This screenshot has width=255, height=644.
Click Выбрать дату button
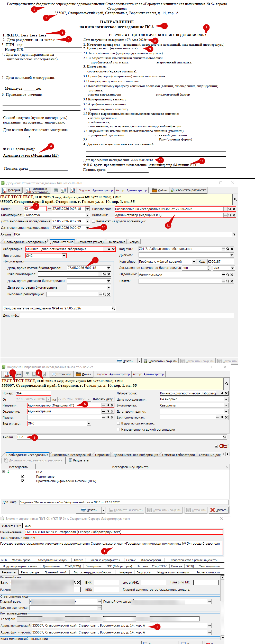point(103,399)
